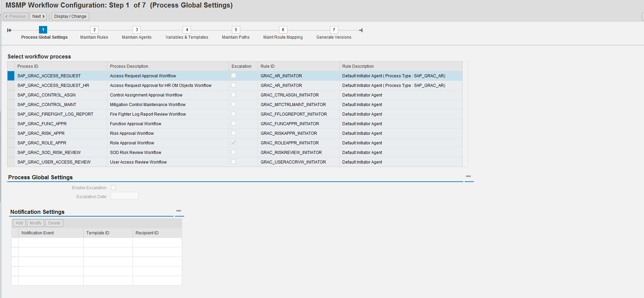644x298 pixels.
Task: Click the Escalation Date input field
Action: (x=124, y=196)
